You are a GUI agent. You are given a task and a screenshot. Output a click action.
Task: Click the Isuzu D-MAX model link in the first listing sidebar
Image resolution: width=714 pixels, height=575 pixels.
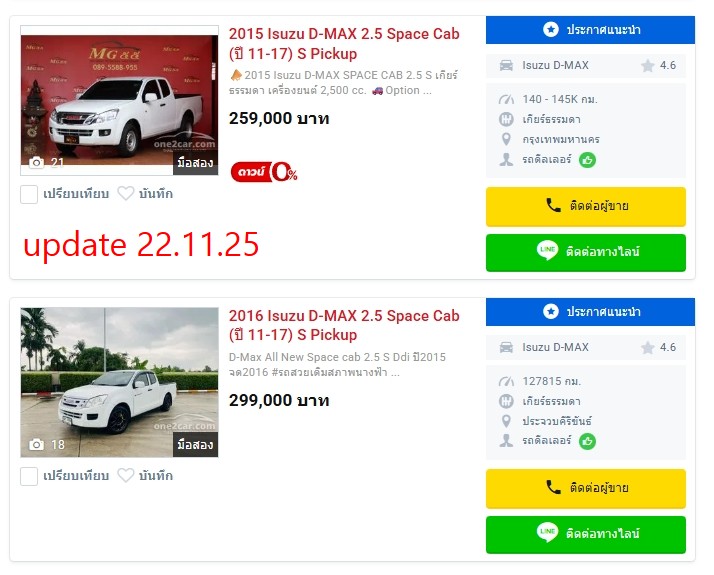[555, 65]
